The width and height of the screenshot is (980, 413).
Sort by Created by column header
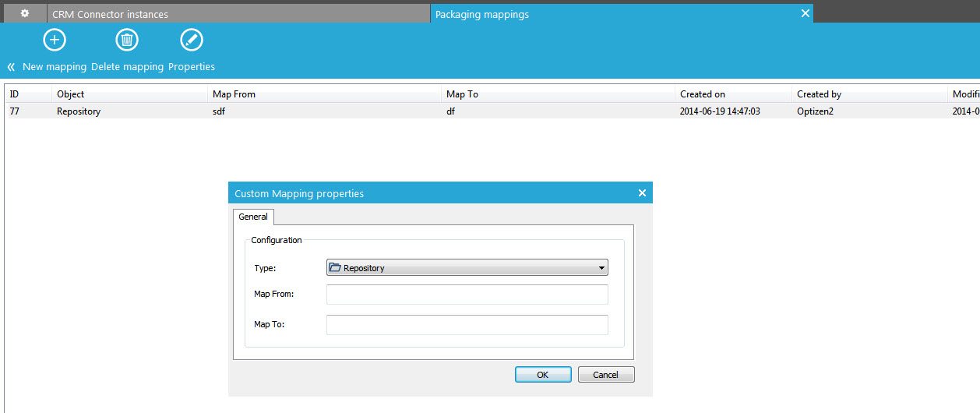819,94
